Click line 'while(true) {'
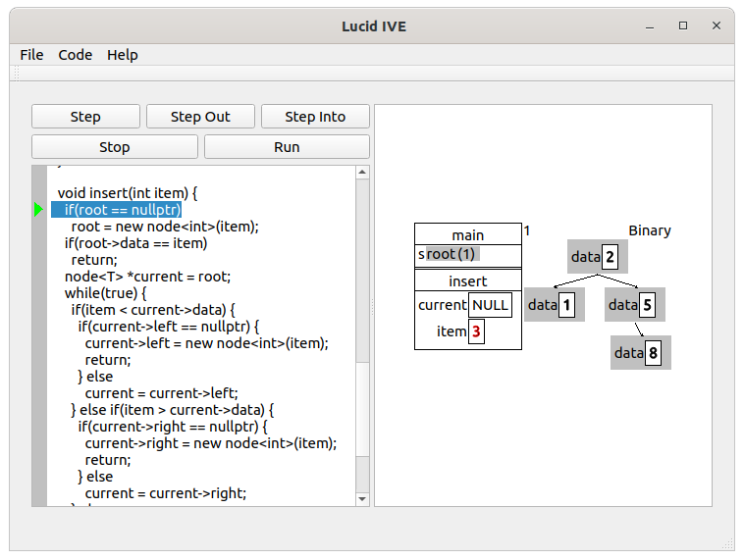This screenshot has height=560, width=744. (105, 293)
